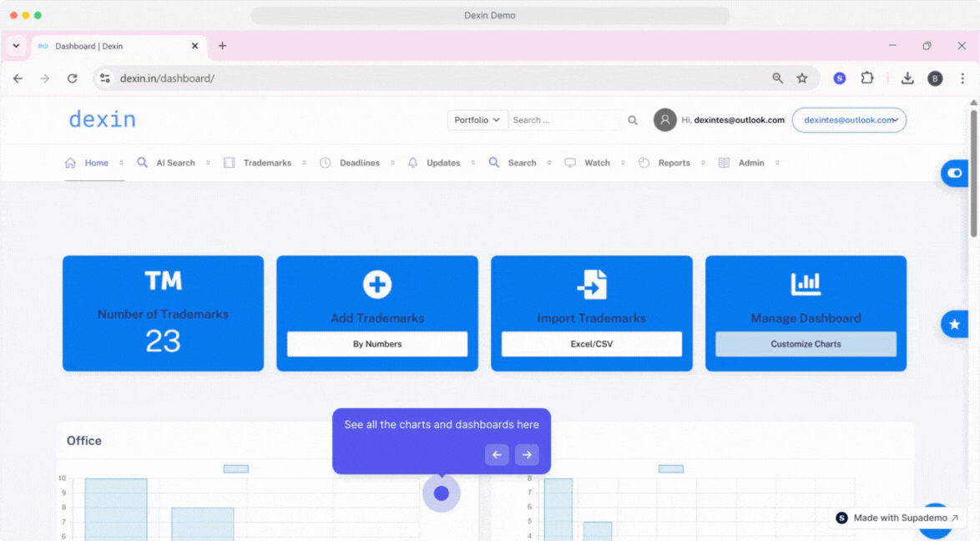Expand the dexintes@outlook.com account dropdown
980x541 pixels.
pyautogui.click(x=849, y=120)
